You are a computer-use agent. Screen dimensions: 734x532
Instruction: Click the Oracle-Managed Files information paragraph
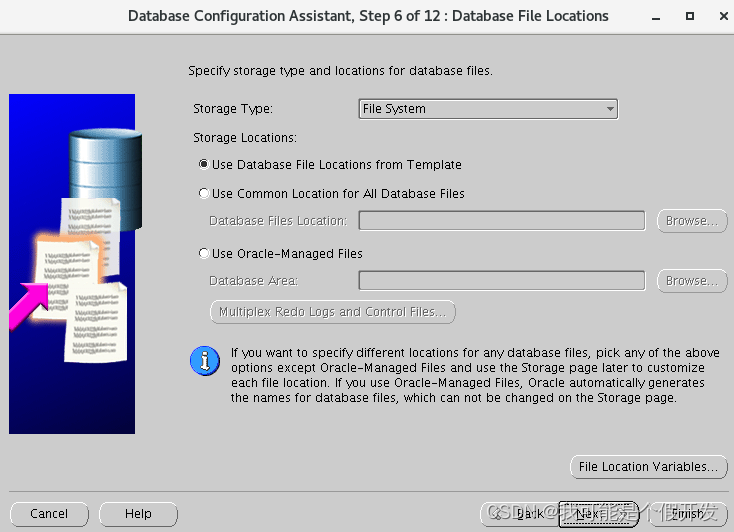[x=475, y=375]
